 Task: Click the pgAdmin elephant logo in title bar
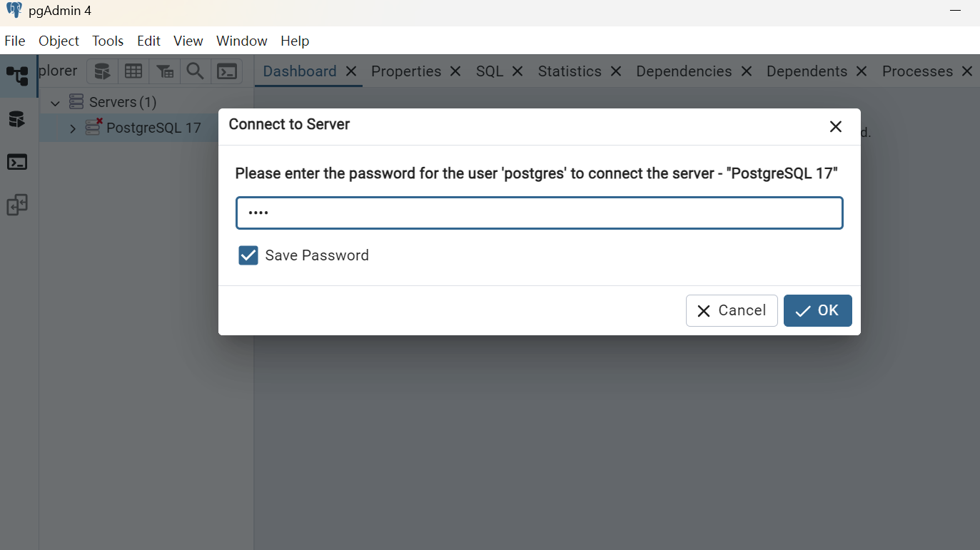coord(14,11)
